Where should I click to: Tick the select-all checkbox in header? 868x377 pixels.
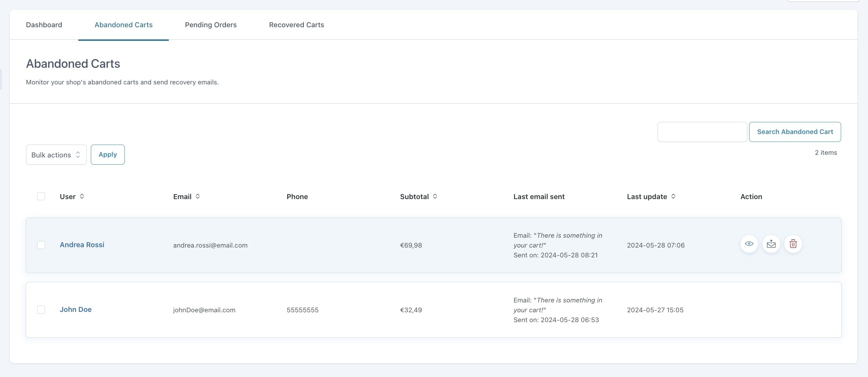click(41, 196)
